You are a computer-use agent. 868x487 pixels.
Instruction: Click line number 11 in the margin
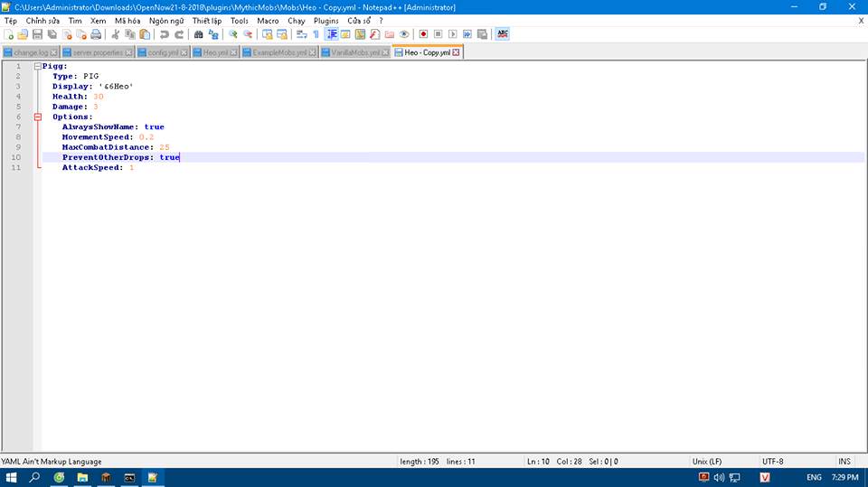click(x=16, y=167)
